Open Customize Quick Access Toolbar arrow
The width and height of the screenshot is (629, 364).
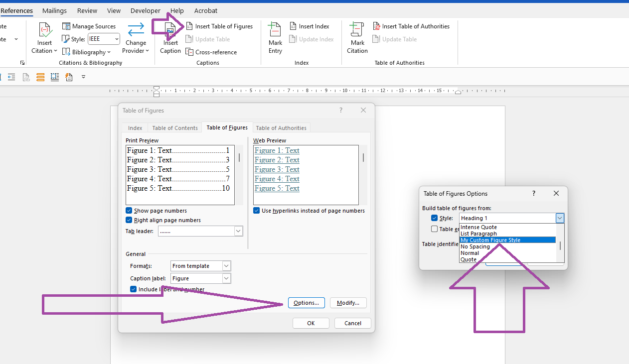[x=83, y=77]
